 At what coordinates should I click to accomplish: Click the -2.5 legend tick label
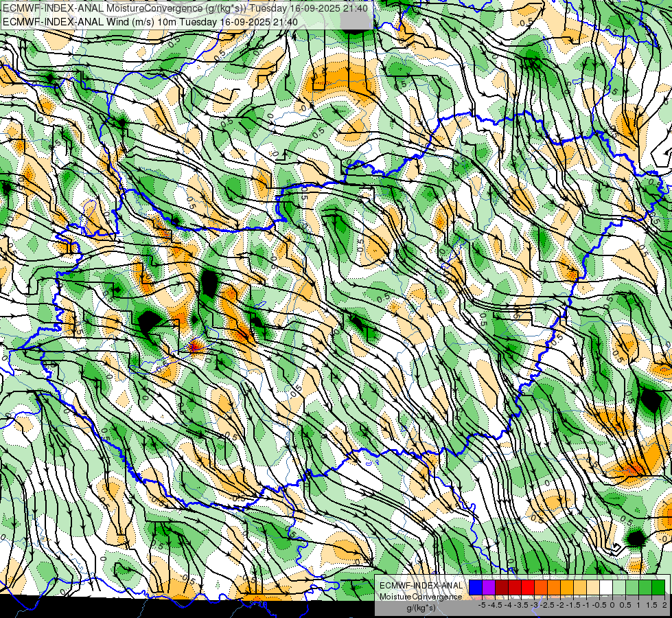[548, 605]
